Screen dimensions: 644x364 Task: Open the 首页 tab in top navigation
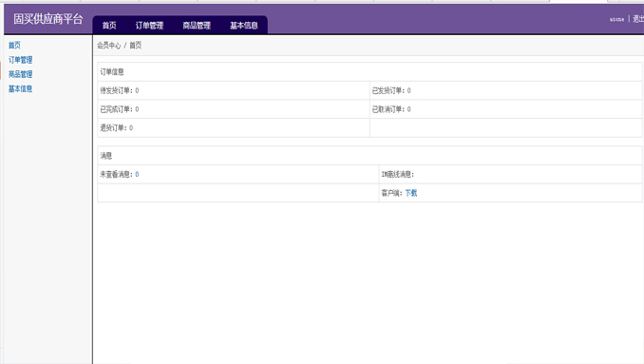pos(109,26)
